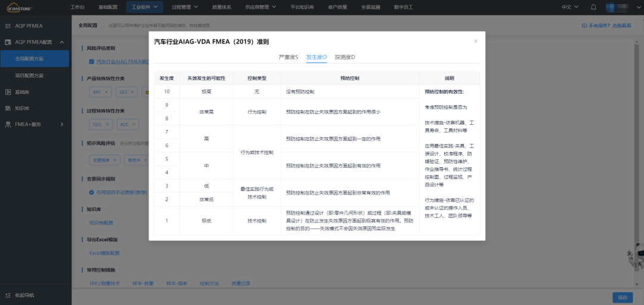Open the 客户质量 menu
Image resolution: width=644 pixels, height=305 pixels.
(338, 7)
